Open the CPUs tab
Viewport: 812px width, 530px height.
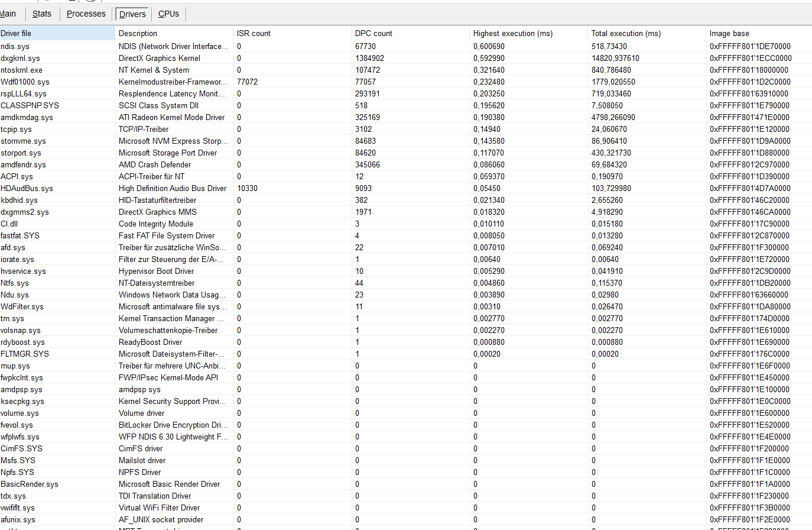(168, 14)
